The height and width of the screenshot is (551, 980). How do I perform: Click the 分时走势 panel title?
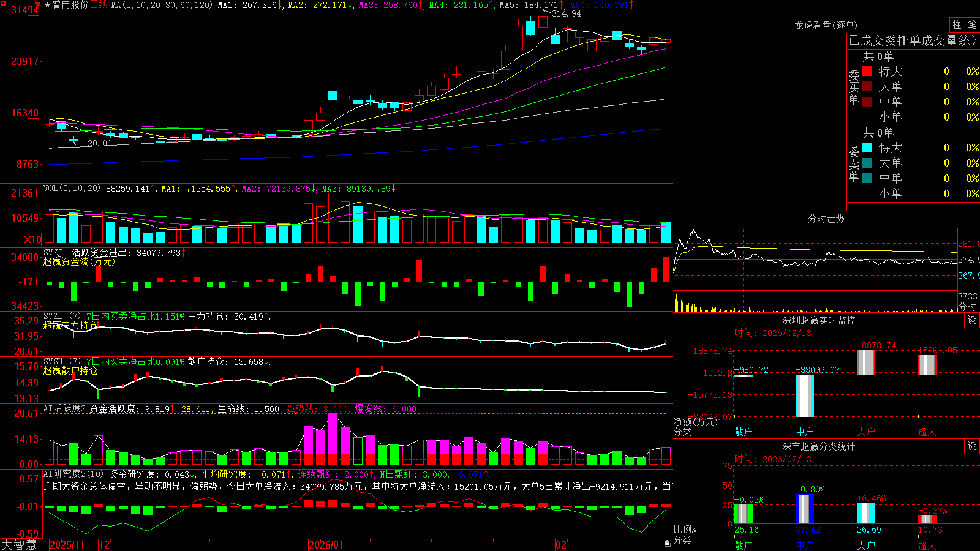[x=826, y=219]
